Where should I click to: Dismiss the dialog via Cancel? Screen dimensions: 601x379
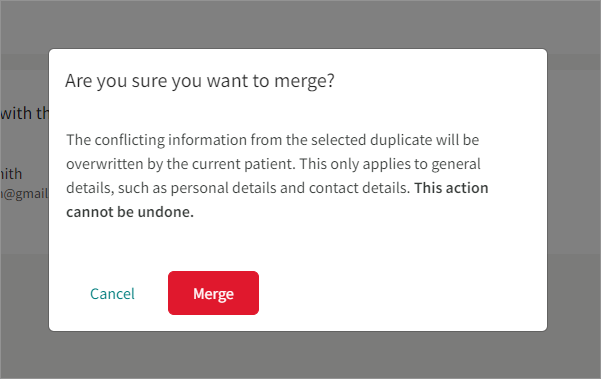[x=112, y=294]
